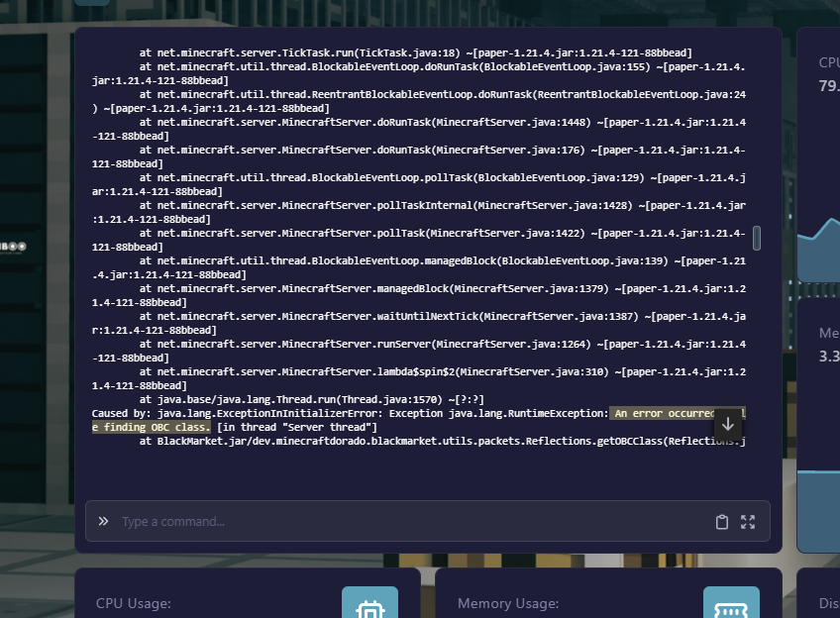Click the BlackMarket.jar Reflections.getOBCClass stack line
This screenshot has width=840, height=618.
click(443, 442)
